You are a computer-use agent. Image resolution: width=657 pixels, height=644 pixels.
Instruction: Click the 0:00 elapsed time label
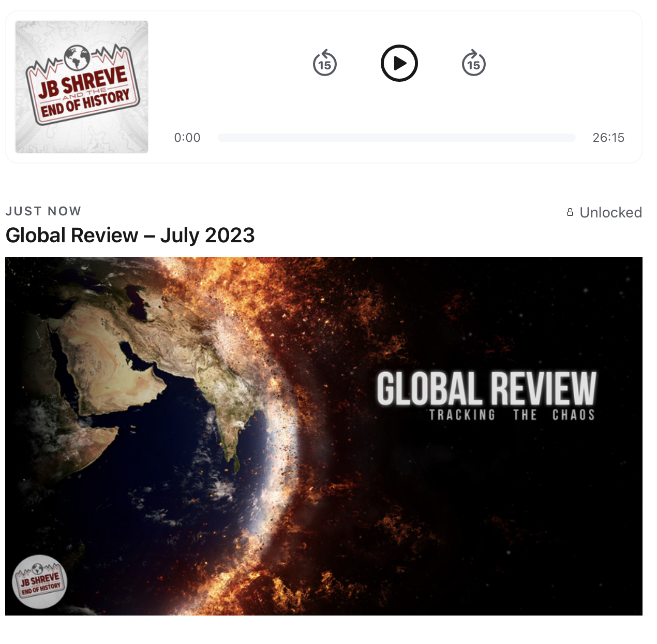click(187, 138)
